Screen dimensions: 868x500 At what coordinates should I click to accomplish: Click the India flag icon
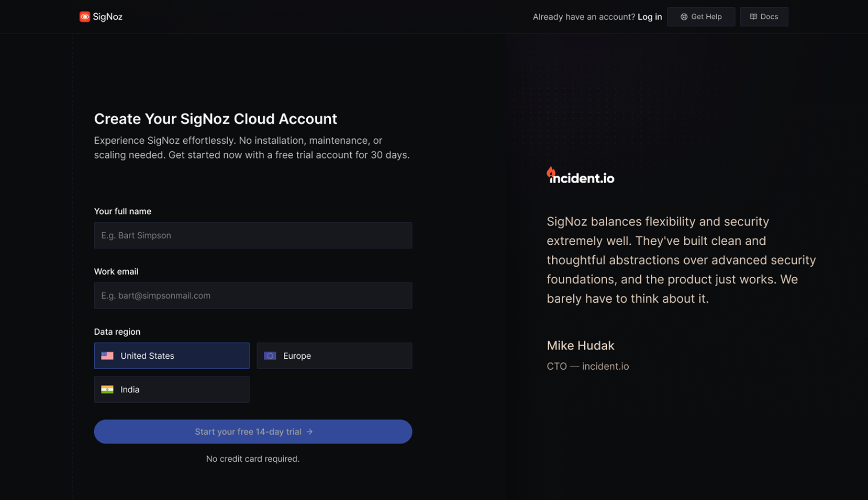click(x=107, y=390)
